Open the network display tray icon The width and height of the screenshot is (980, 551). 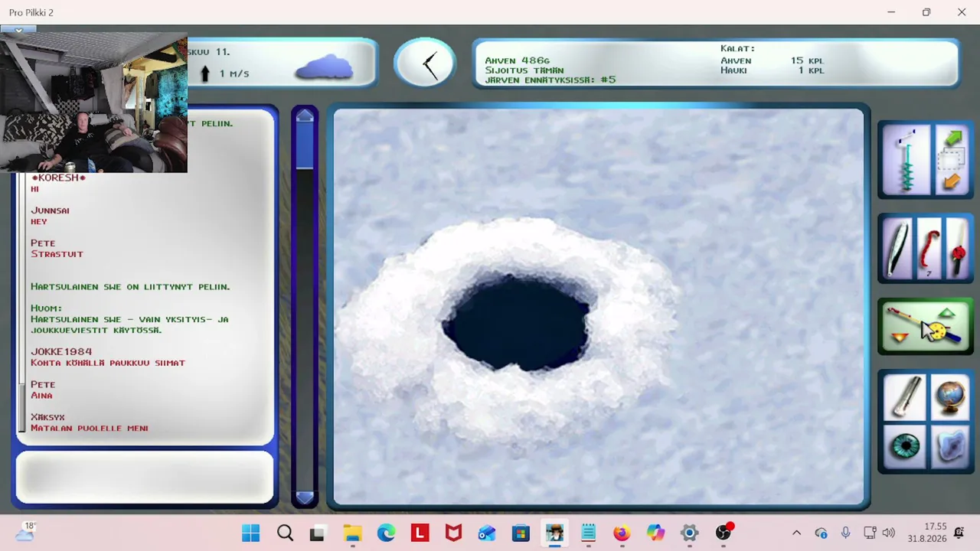(x=870, y=533)
